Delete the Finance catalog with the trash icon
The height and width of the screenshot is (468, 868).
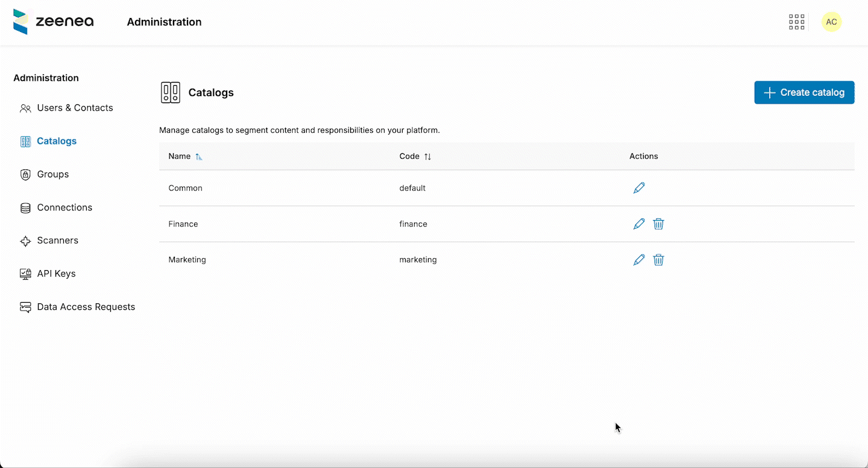coord(658,224)
